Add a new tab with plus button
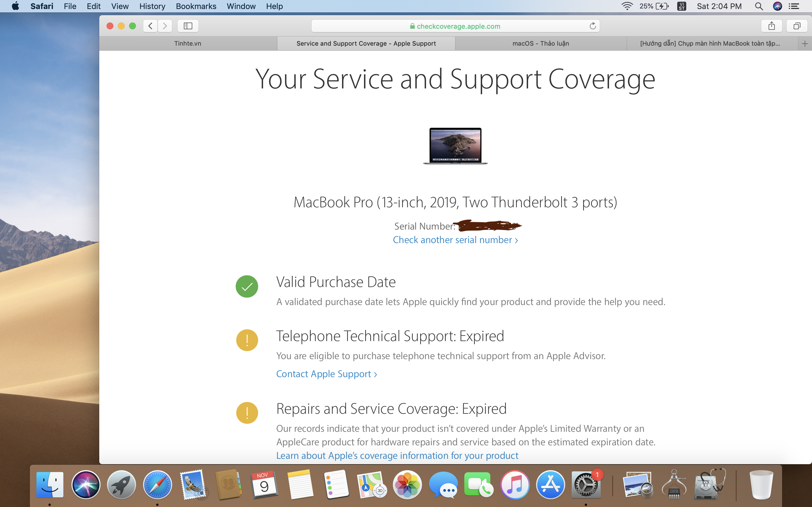 [805, 44]
